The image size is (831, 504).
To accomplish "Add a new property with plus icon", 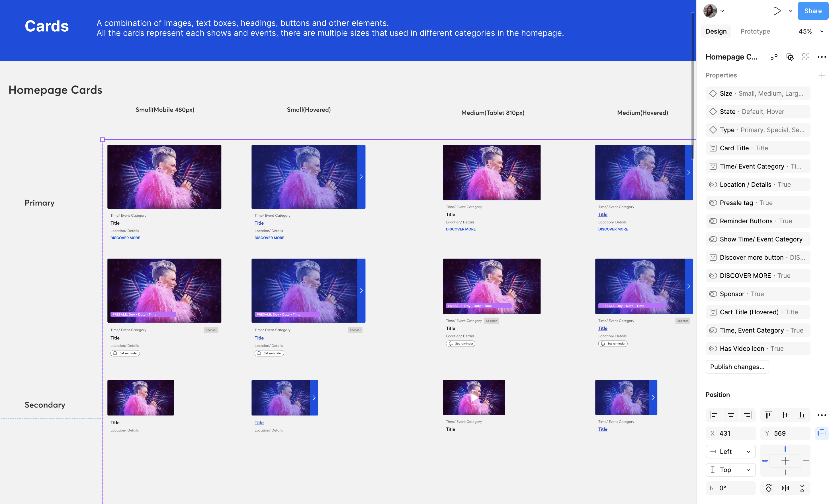I will 822,75.
